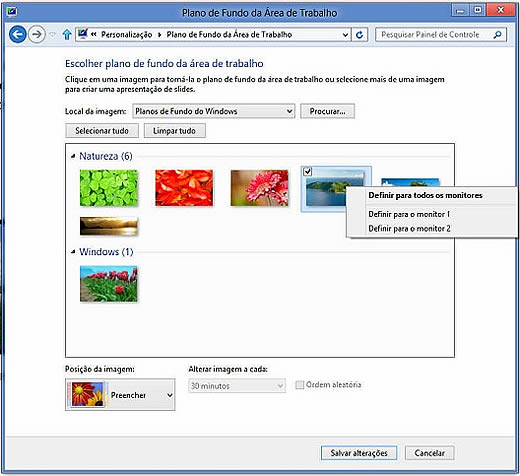Click the Back navigation arrow
Screen dimensions: 520x476
click(18, 34)
